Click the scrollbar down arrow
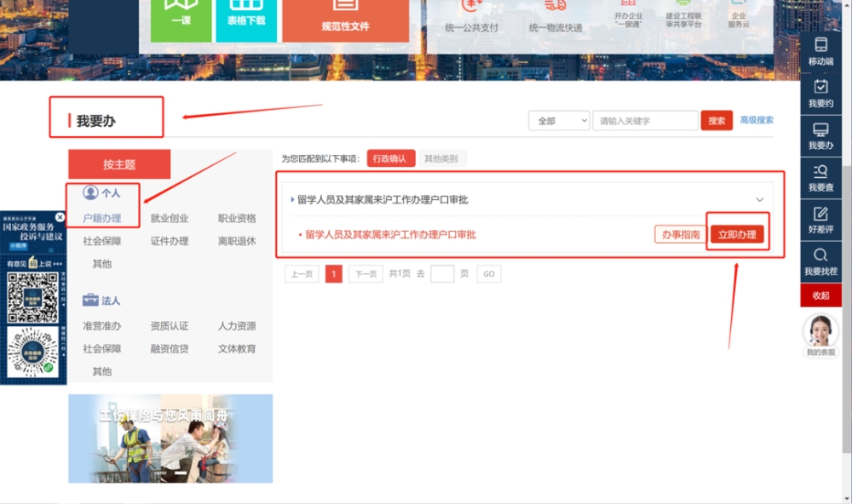 click(x=847, y=498)
